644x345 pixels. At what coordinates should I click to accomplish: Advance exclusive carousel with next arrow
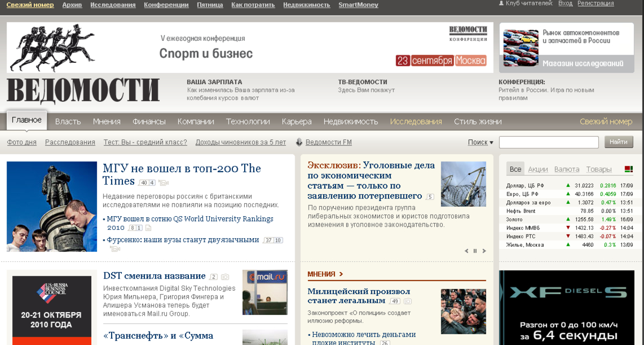tap(484, 251)
